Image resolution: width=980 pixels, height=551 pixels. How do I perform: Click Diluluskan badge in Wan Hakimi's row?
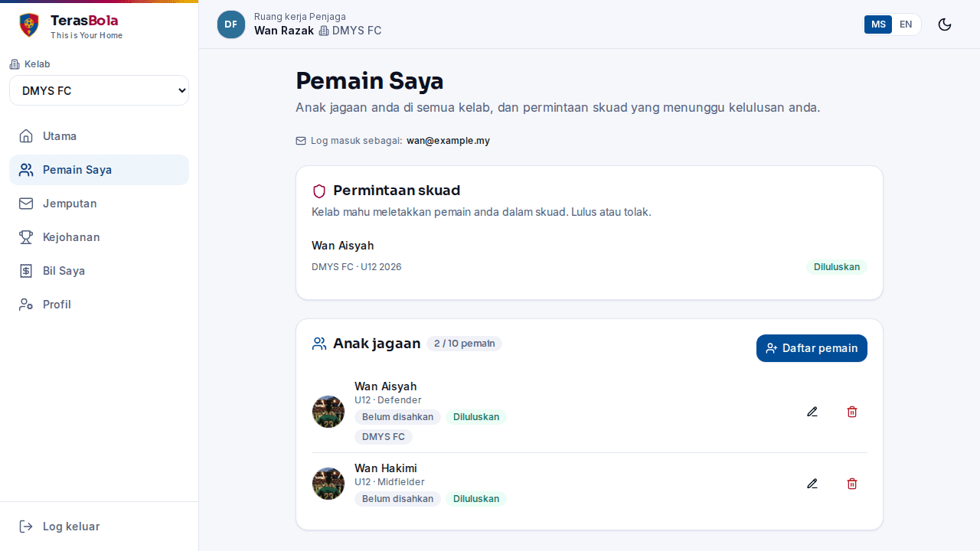(476, 499)
